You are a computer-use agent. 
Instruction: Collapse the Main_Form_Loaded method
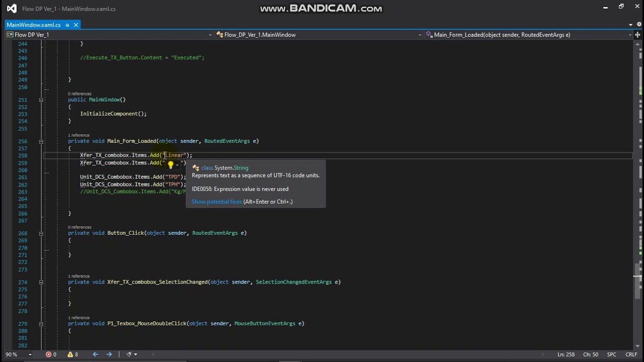tap(41, 141)
